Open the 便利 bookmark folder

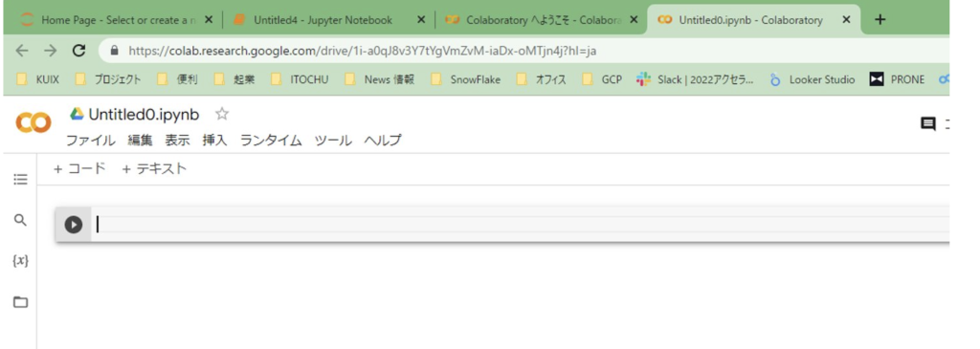177,79
